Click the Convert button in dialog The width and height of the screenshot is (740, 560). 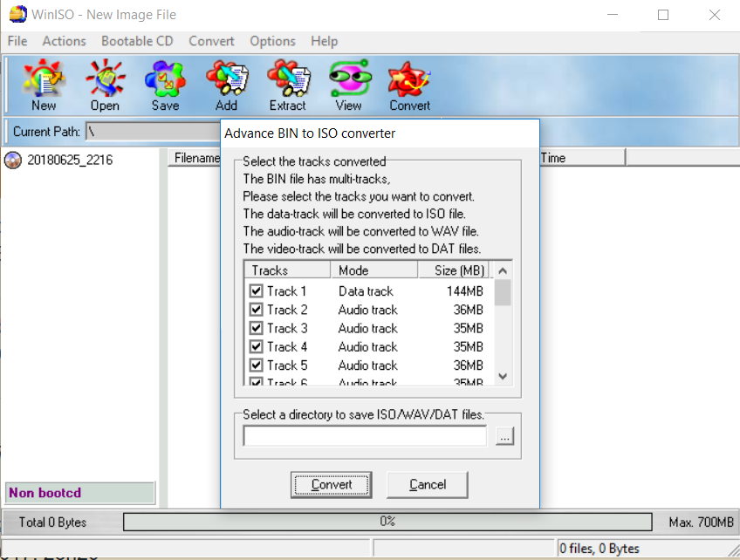[332, 484]
